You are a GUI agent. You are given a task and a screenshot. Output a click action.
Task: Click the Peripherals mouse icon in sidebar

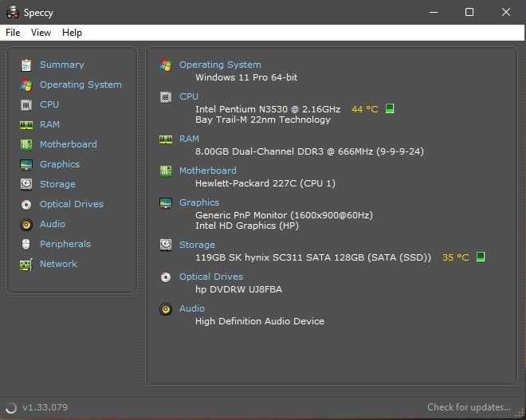26,244
